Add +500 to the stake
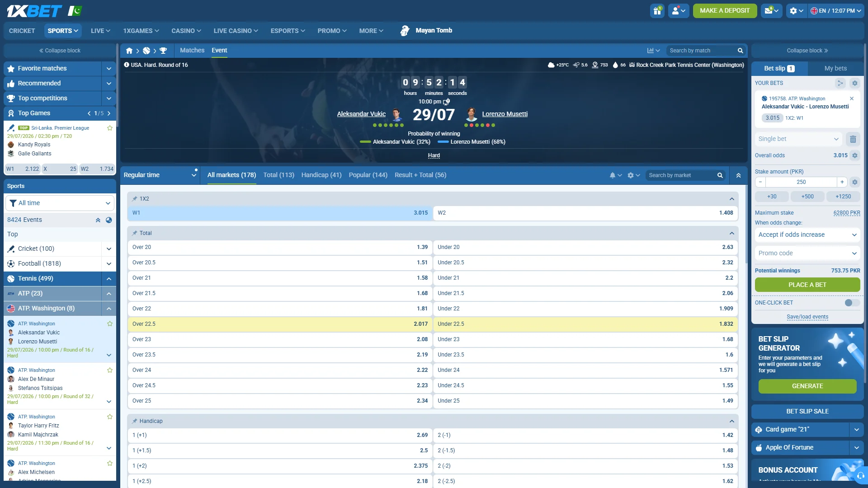Viewport: 868px width, 488px height. [807, 197]
